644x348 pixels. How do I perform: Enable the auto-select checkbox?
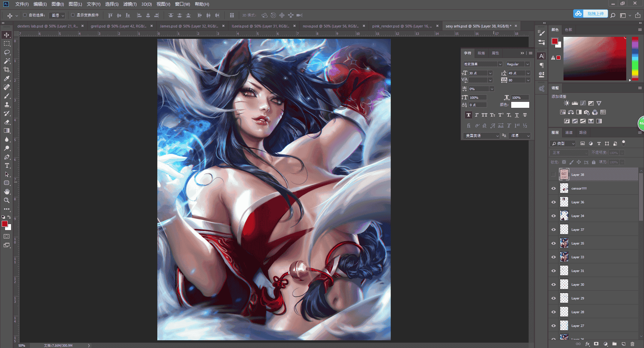point(25,15)
